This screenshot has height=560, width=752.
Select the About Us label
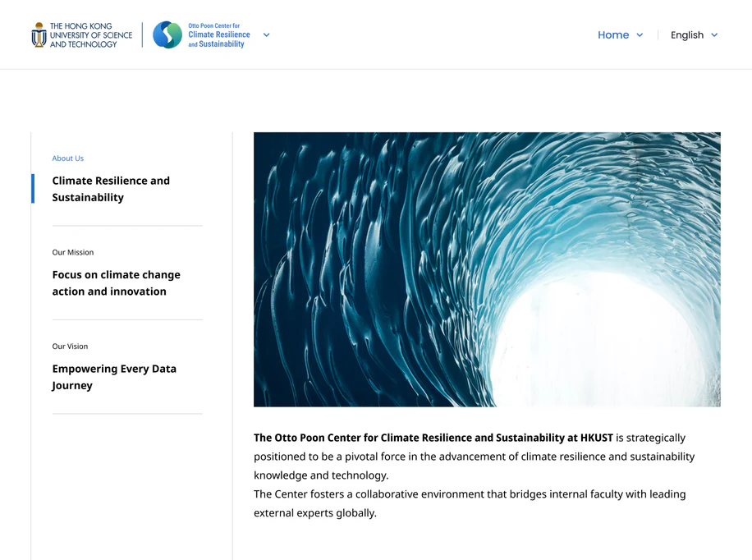point(67,158)
